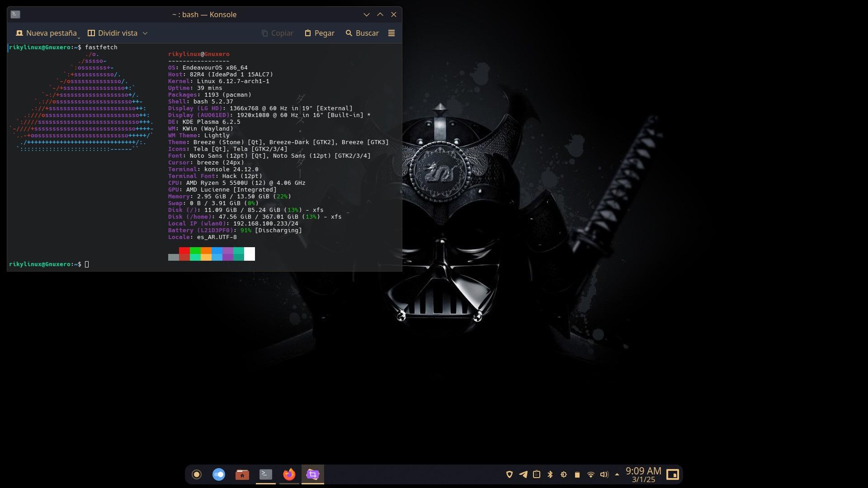868x488 pixels.
Task: Open the calendar from the 9:09 AM clock
Action: click(x=643, y=474)
